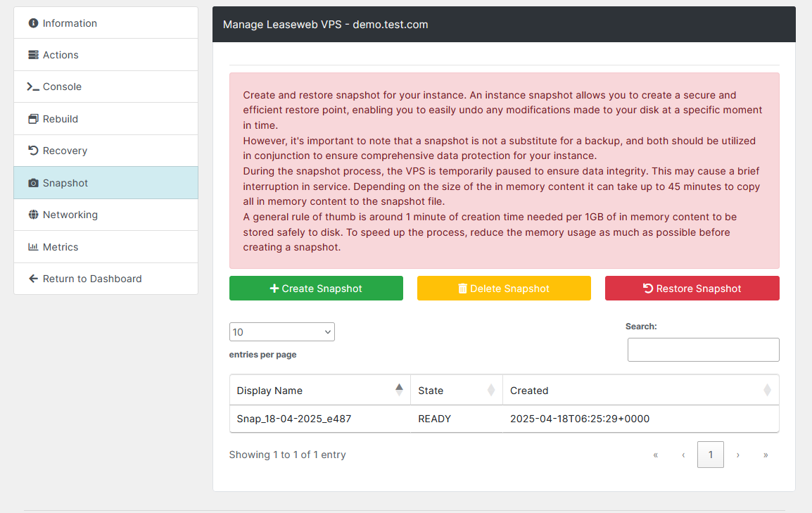Click the Display Name column header

(x=320, y=391)
